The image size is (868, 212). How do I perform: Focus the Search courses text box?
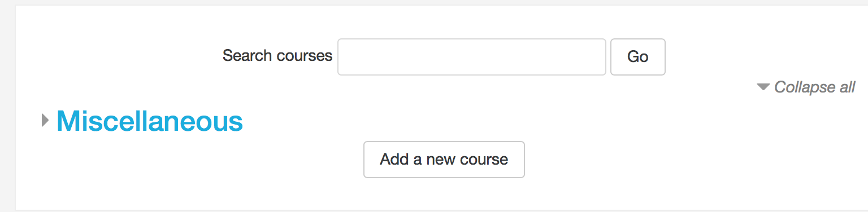point(472,57)
